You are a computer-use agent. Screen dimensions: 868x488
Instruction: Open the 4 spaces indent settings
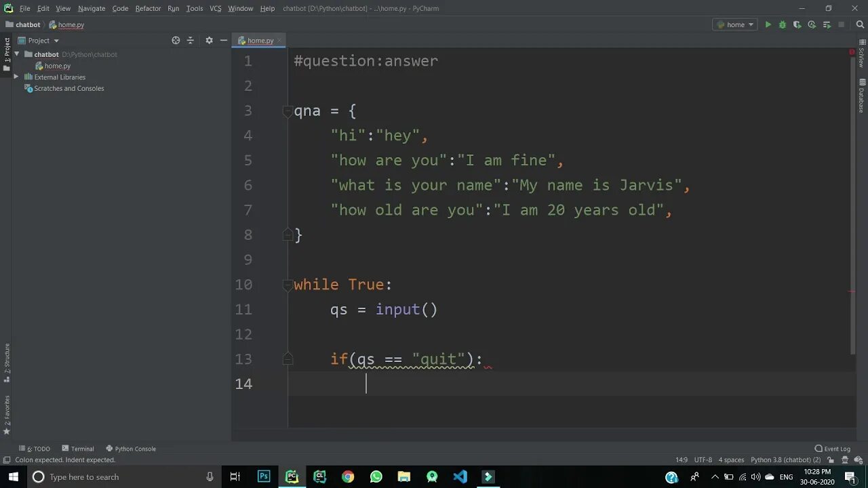pyautogui.click(x=731, y=460)
